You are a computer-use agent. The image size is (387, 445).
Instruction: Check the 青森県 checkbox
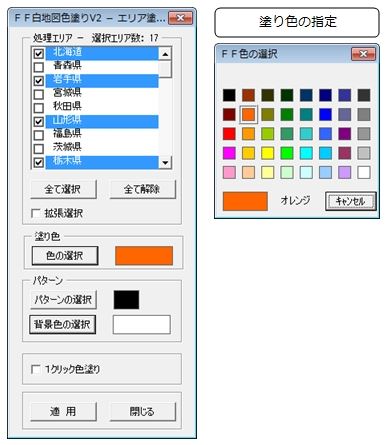click(x=39, y=67)
